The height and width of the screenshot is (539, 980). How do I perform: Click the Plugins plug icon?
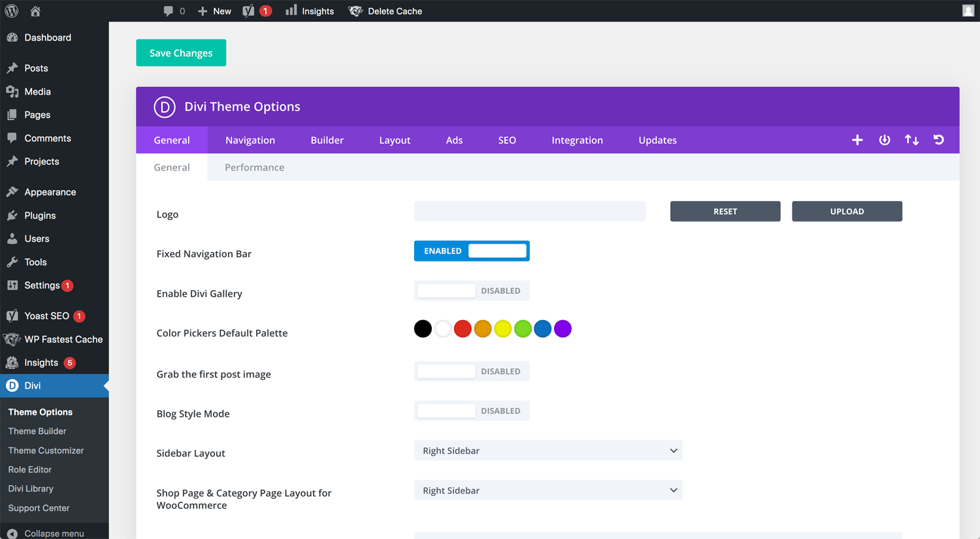tap(12, 215)
